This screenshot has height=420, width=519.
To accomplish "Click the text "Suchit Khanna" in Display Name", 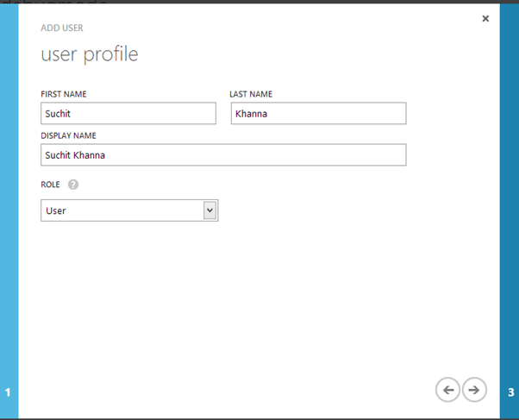I will 74,155.
